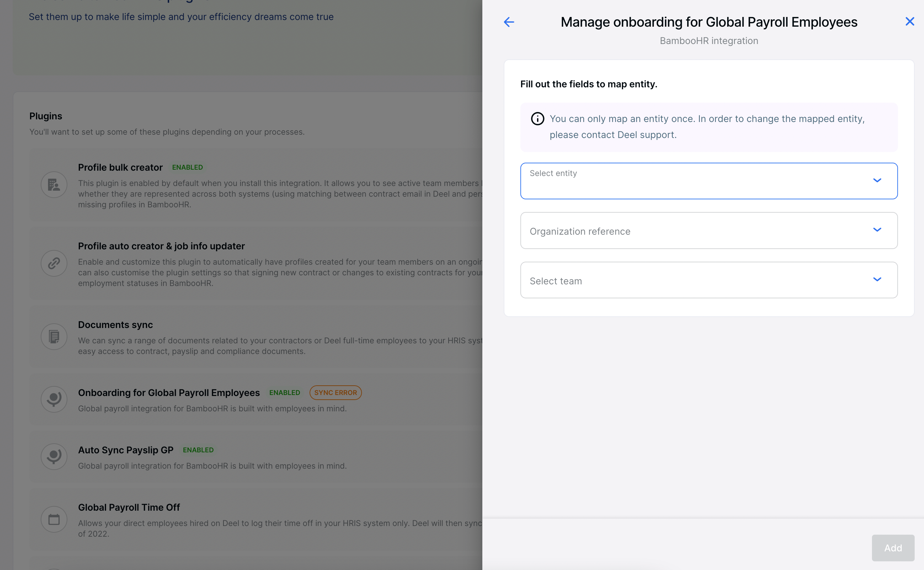
Task: Click the Global Payroll Time Off calendar icon
Action: 54,519
